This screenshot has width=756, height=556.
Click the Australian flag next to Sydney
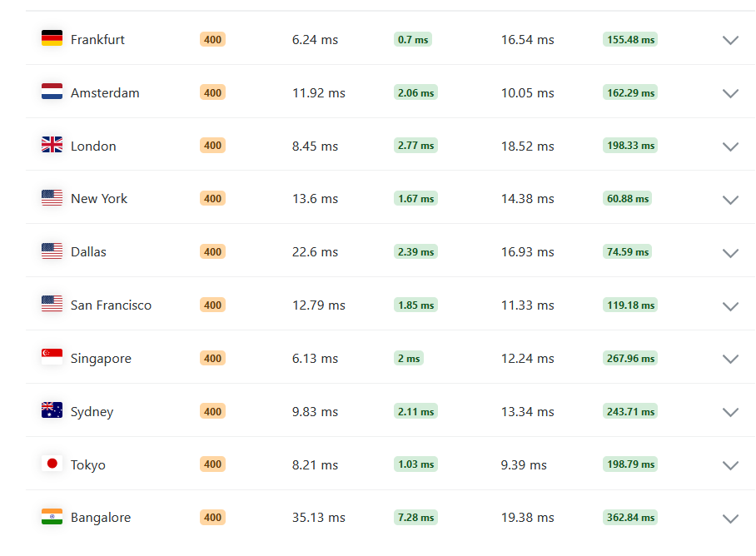(52, 410)
